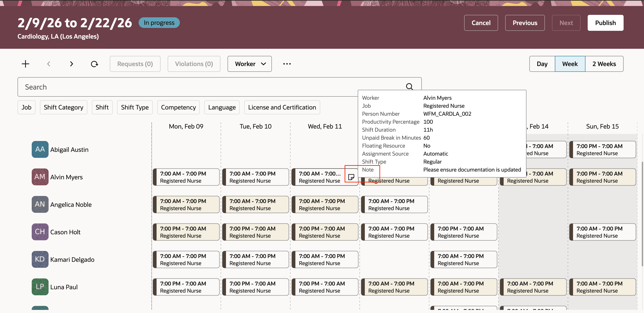Click the add shift plus icon

pyautogui.click(x=25, y=64)
